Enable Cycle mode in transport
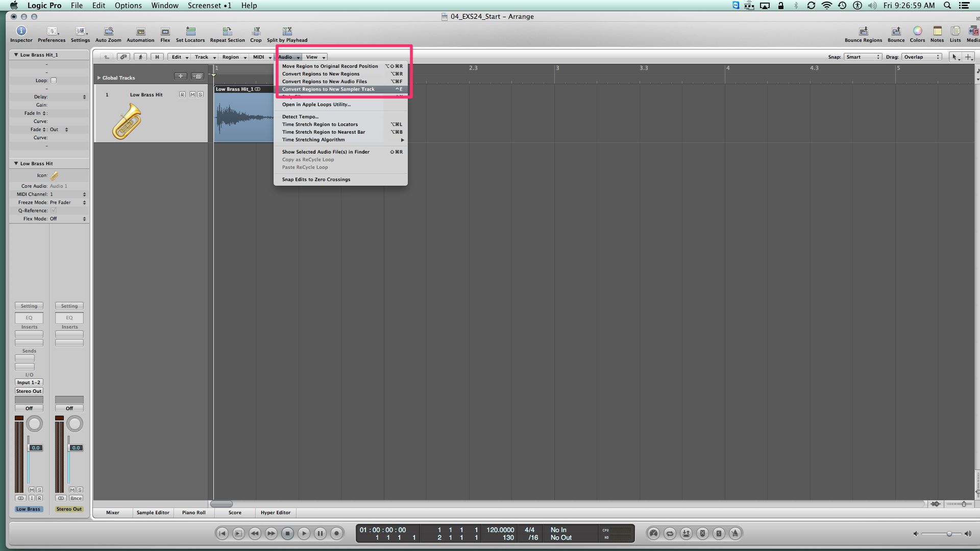The width and height of the screenshot is (980, 551). (670, 533)
